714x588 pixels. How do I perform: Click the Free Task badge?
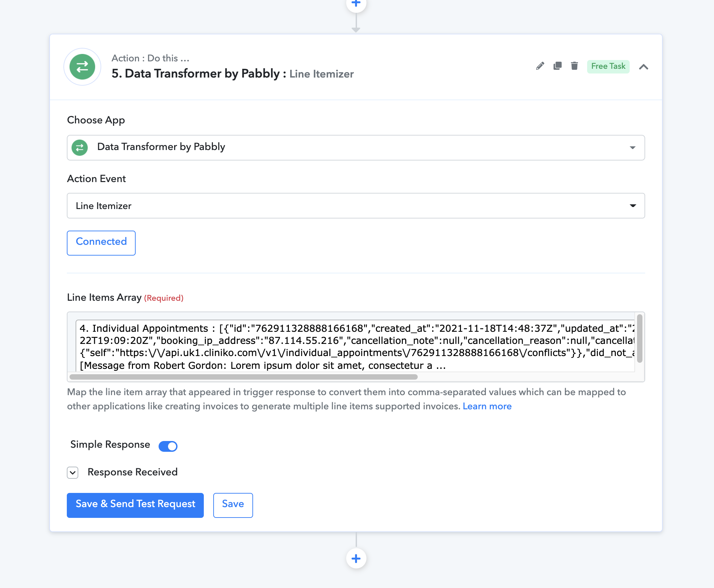(608, 66)
